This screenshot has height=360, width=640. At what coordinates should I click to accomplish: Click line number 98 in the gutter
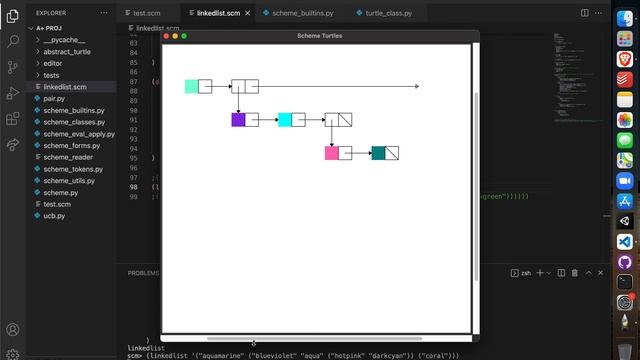pyautogui.click(x=133, y=187)
